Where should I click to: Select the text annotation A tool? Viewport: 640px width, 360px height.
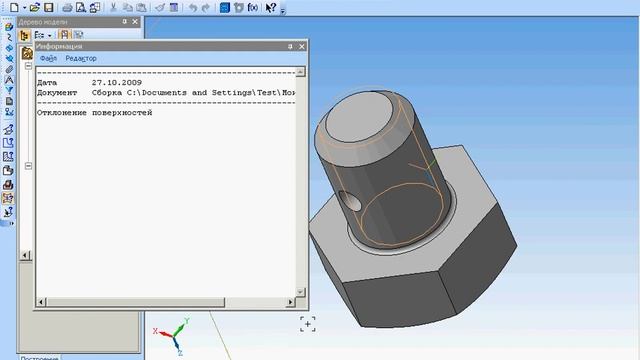pyautogui.click(x=9, y=80)
